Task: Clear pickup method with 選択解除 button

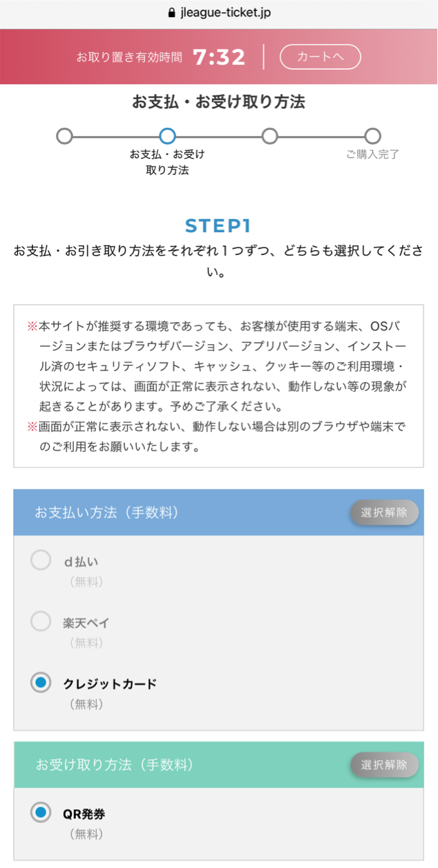Action: coord(384,765)
